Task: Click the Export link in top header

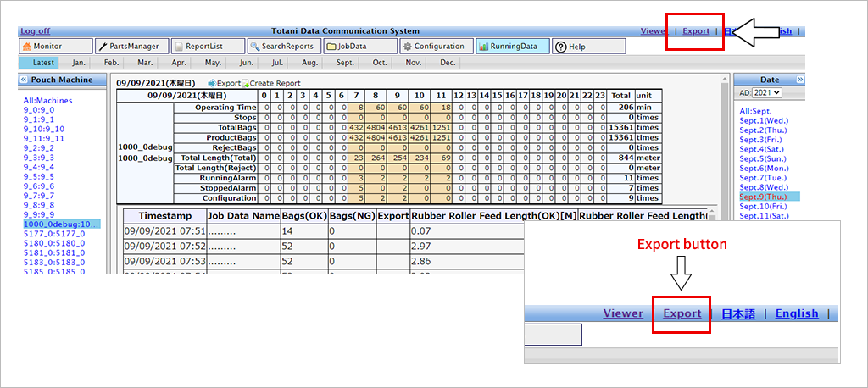Action: (696, 31)
